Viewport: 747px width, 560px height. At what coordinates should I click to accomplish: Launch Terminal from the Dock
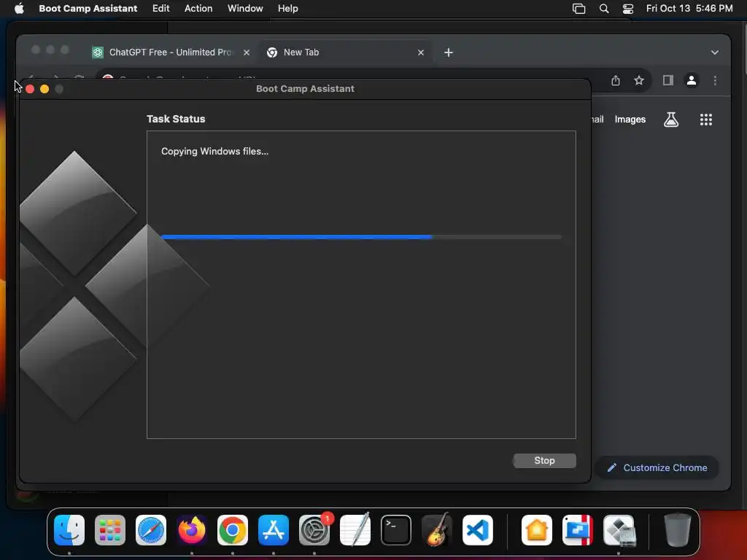pyautogui.click(x=396, y=530)
